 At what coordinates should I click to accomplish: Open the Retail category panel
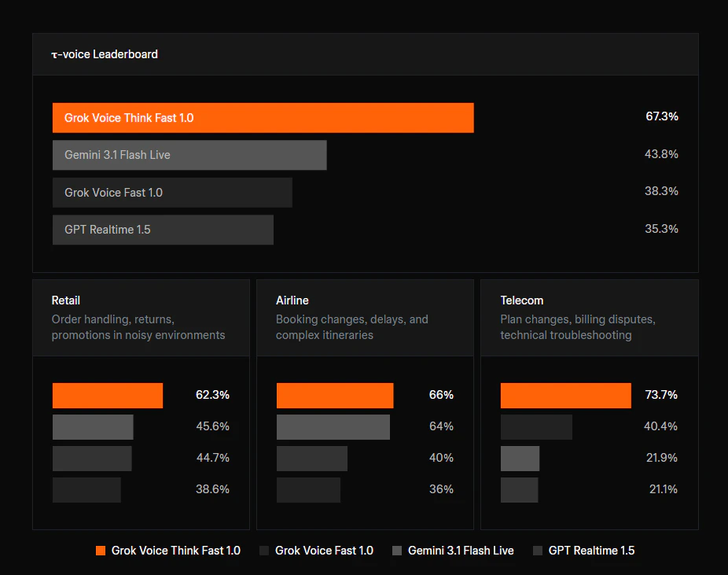coord(141,317)
